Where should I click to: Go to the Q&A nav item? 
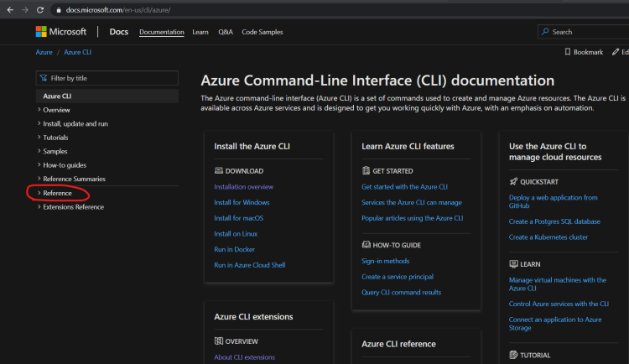pos(226,32)
